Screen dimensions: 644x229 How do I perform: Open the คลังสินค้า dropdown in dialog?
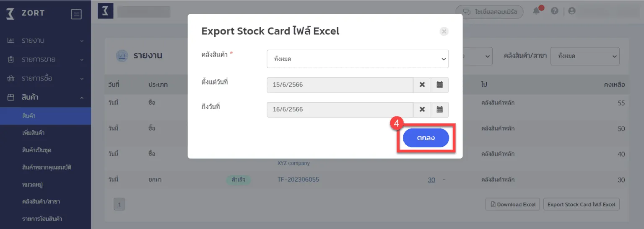(x=357, y=59)
